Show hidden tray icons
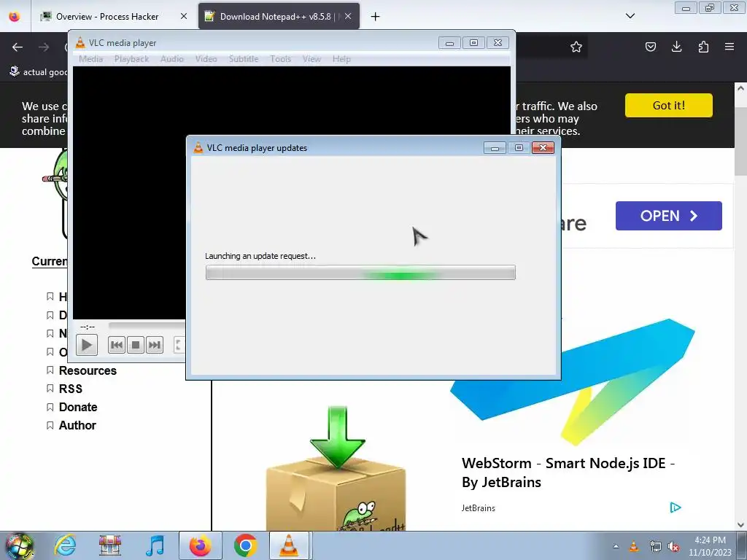 pos(616,546)
